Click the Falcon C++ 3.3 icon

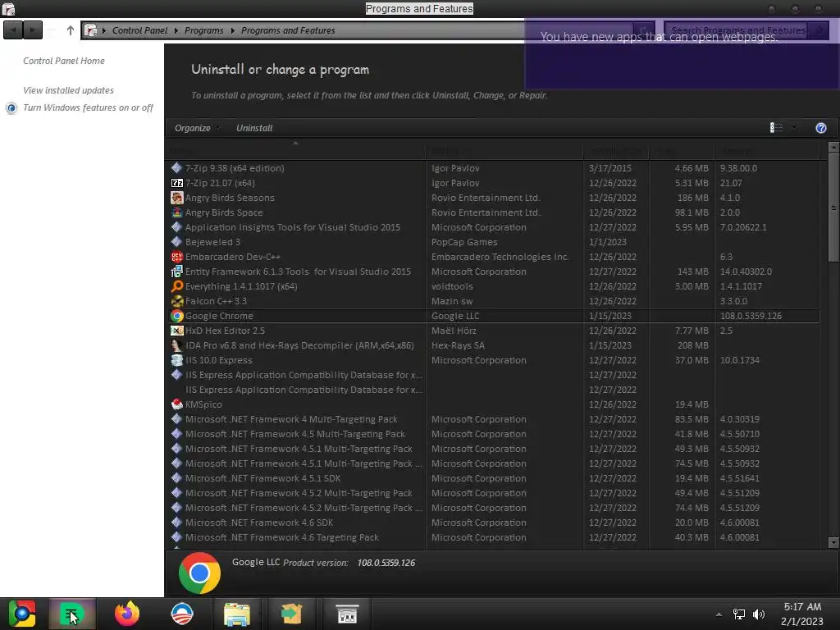(177, 301)
